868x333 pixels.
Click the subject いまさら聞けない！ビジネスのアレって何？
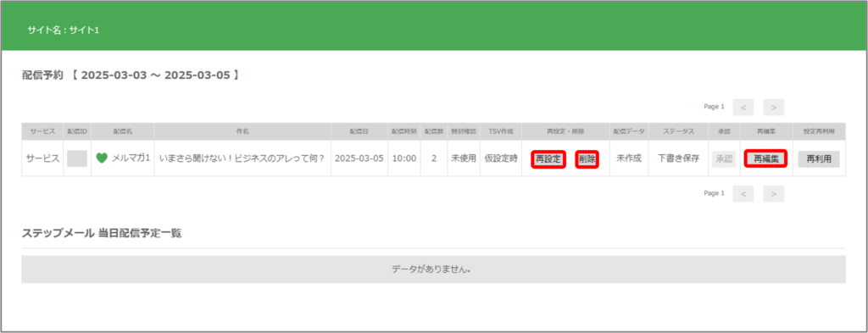242,158
